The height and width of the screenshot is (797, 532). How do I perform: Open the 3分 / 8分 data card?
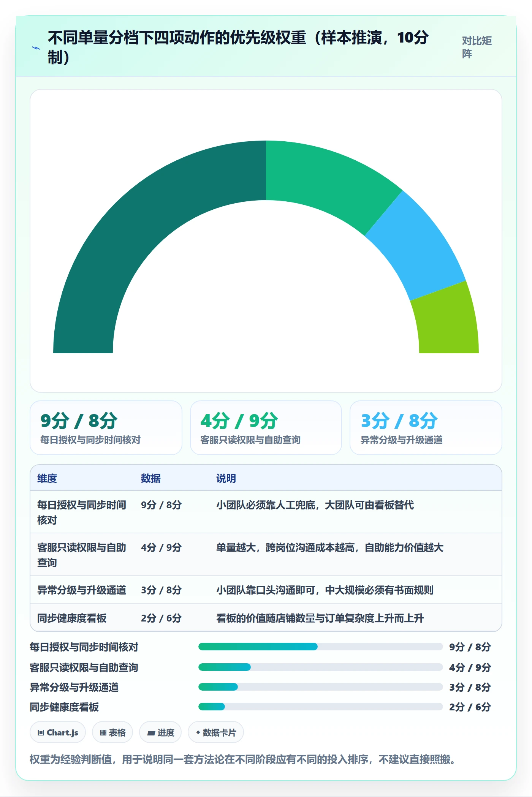[426, 428]
